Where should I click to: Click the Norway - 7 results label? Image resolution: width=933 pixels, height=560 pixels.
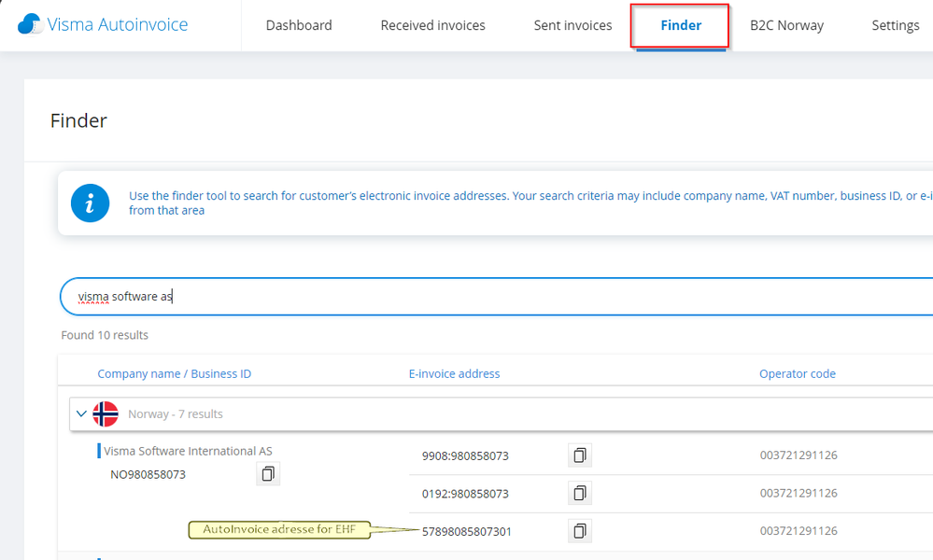tap(176, 413)
